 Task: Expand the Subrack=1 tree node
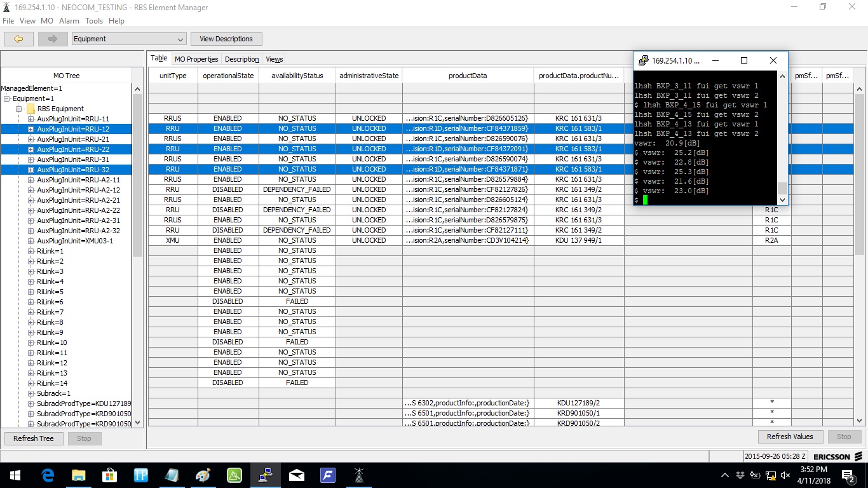31,393
